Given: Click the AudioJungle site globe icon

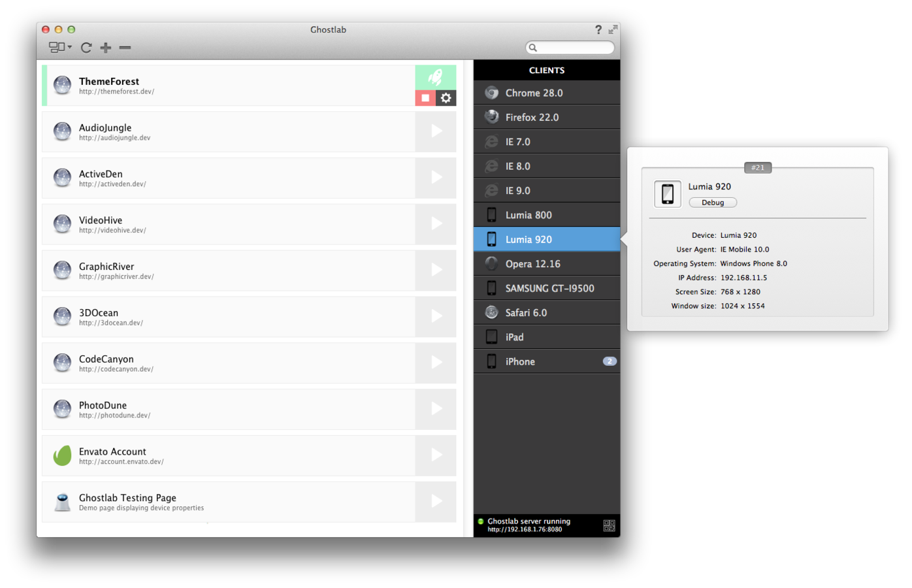Looking at the screenshot, I should click(x=62, y=131).
